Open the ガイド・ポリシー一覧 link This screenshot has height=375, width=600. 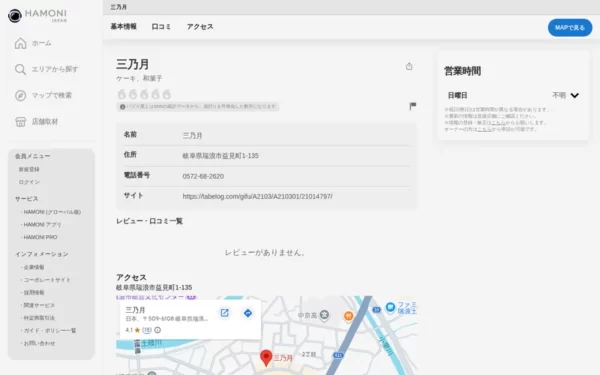pyautogui.click(x=50, y=330)
